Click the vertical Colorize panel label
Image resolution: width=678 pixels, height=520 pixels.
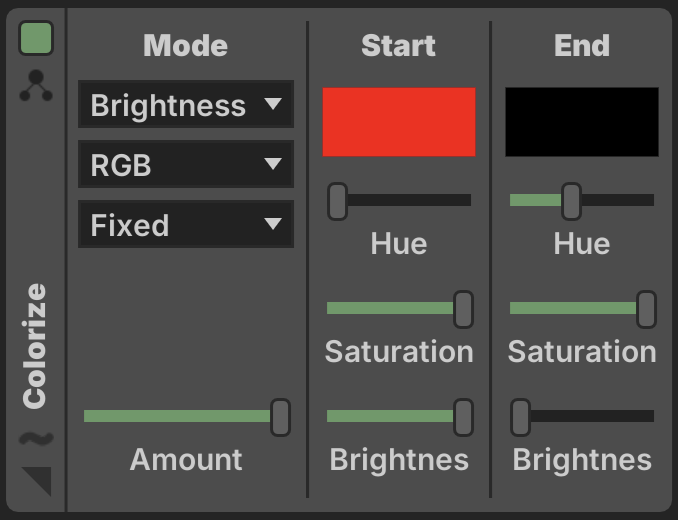[x=36, y=346]
